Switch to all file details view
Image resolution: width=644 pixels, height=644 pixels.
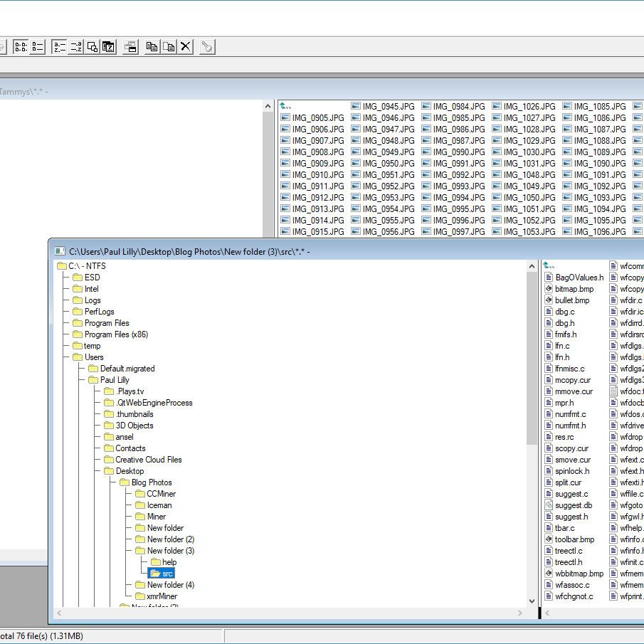coord(38,47)
